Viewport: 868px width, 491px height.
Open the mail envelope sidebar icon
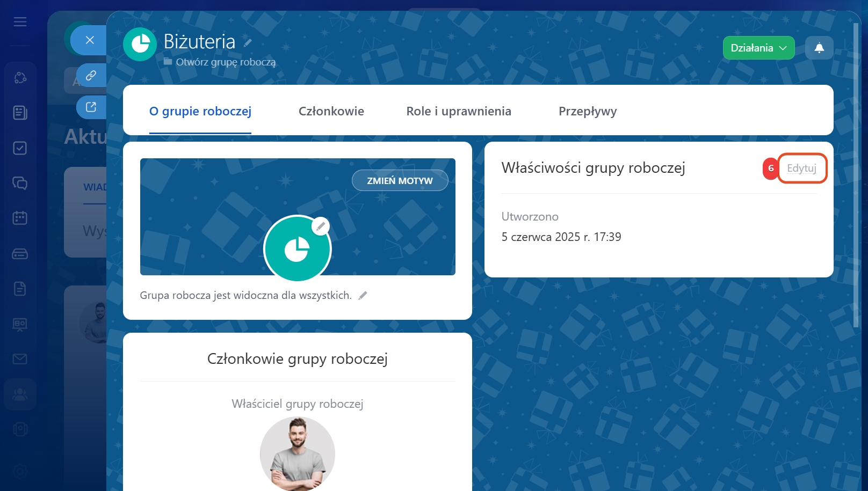pyautogui.click(x=20, y=359)
